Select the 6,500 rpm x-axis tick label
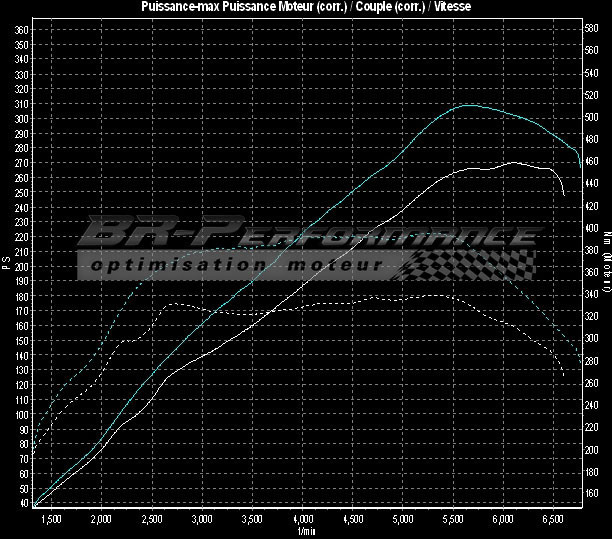Viewport: 612px width, 539px height. coord(554,520)
